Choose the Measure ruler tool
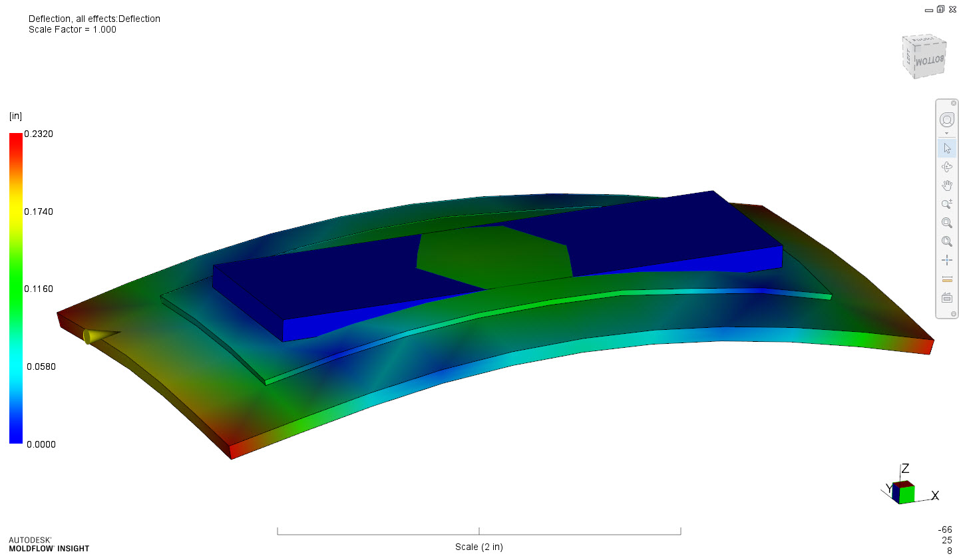This screenshot has height=560, width=959. (946, 279)
